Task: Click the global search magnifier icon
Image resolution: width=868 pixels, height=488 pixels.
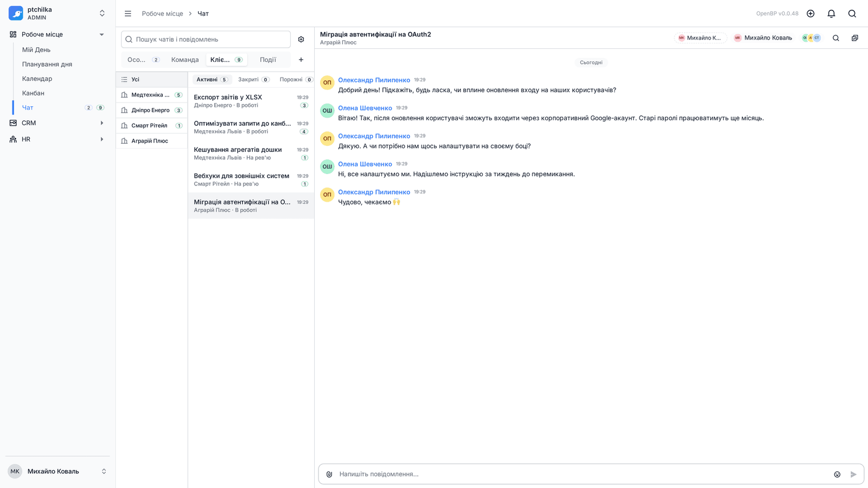Action: click(x=852, y=14)
